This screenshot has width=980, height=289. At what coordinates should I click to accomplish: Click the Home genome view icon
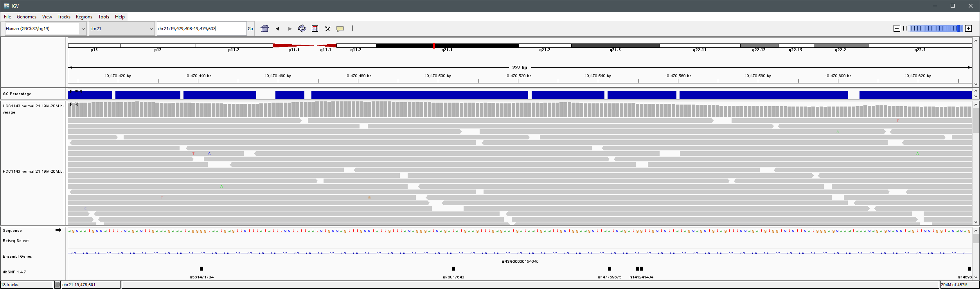(265, 29)
